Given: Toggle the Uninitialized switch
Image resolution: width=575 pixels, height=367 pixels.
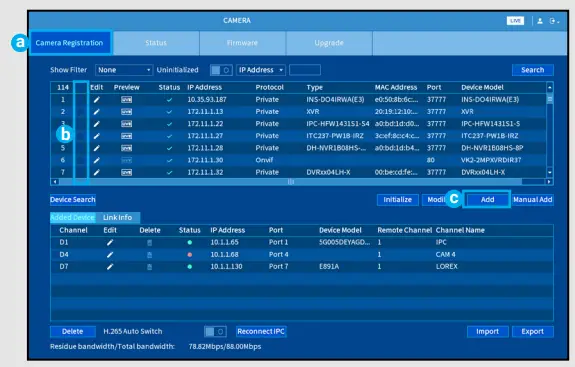Looking at the screenshot, I should tap(221, 70).
